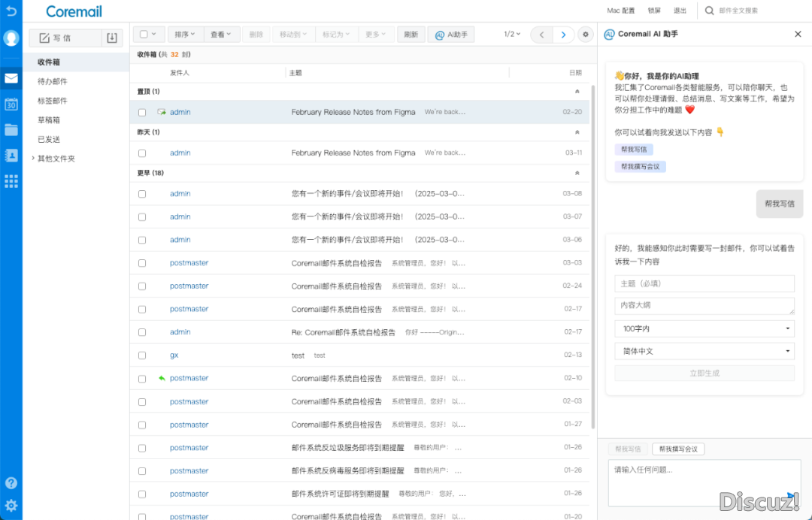Open the 查看 view dropdown
812x520 pixels.
click(222, 35)
